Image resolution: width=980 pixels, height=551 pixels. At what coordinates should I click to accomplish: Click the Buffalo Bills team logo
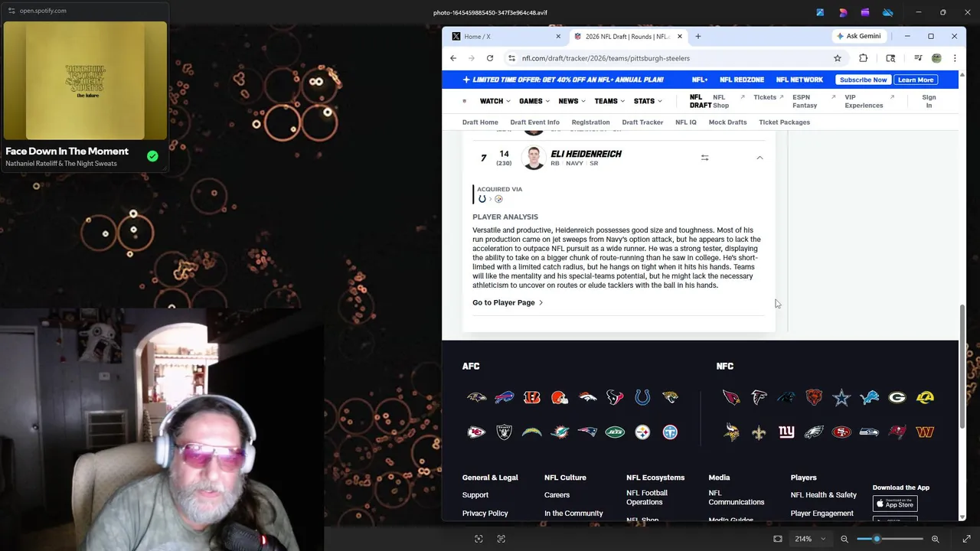tap(504, 397)
